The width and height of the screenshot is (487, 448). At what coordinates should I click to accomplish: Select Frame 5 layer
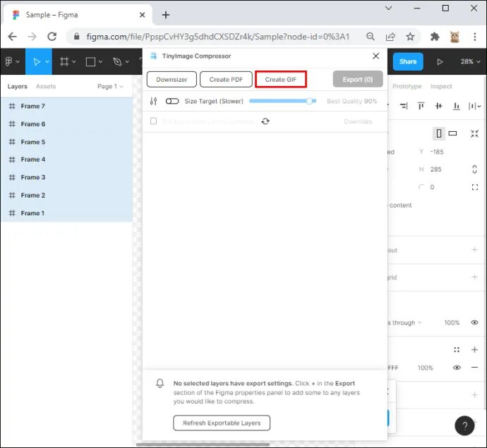coord(66,142)
